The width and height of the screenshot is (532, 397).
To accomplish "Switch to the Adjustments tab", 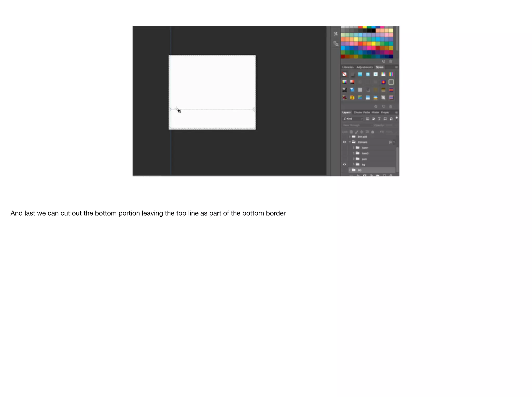I will pos(364,67).
